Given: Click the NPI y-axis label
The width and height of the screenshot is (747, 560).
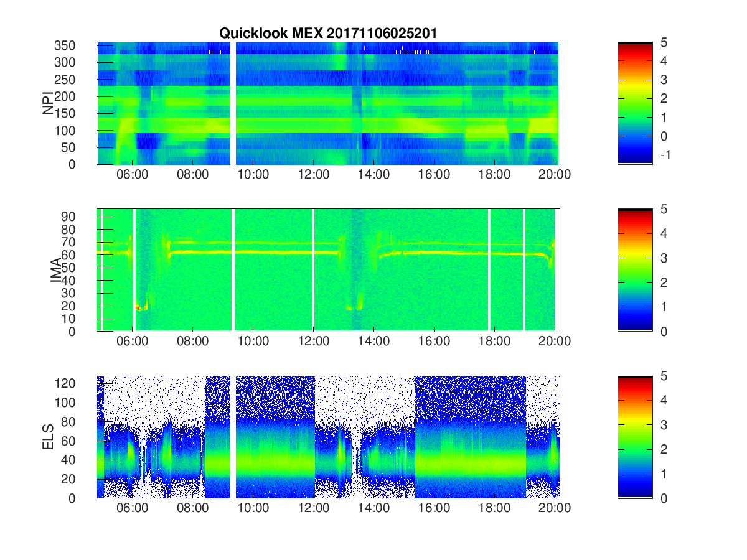Looking at the screenshot, I should coord(47,103).
